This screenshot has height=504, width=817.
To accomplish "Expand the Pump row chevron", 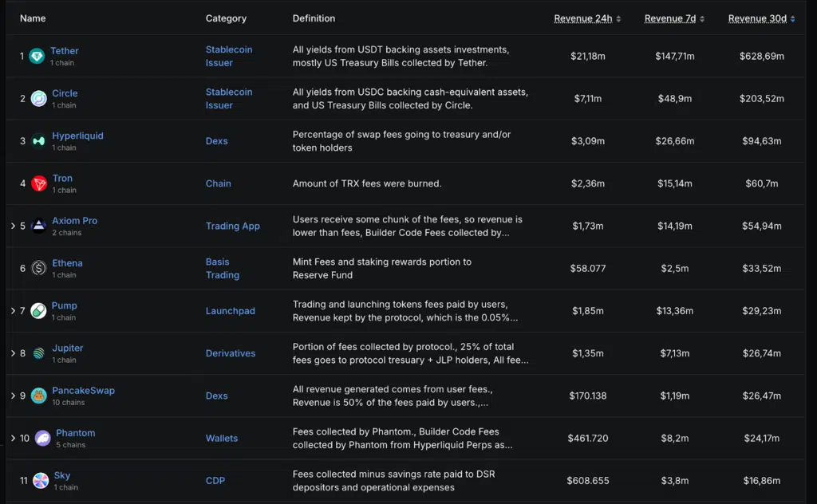I will click(x=14, y=310).
